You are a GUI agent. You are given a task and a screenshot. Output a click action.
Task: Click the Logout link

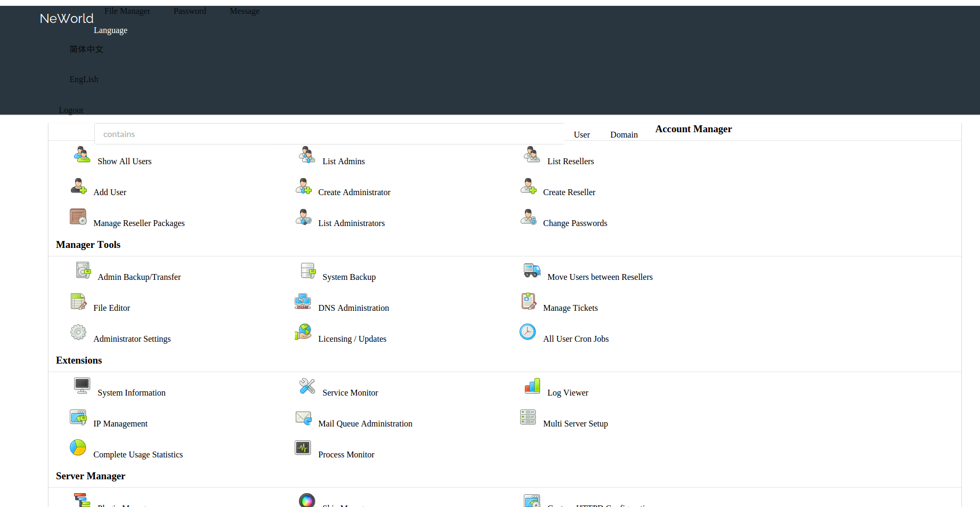pos(71,110)
